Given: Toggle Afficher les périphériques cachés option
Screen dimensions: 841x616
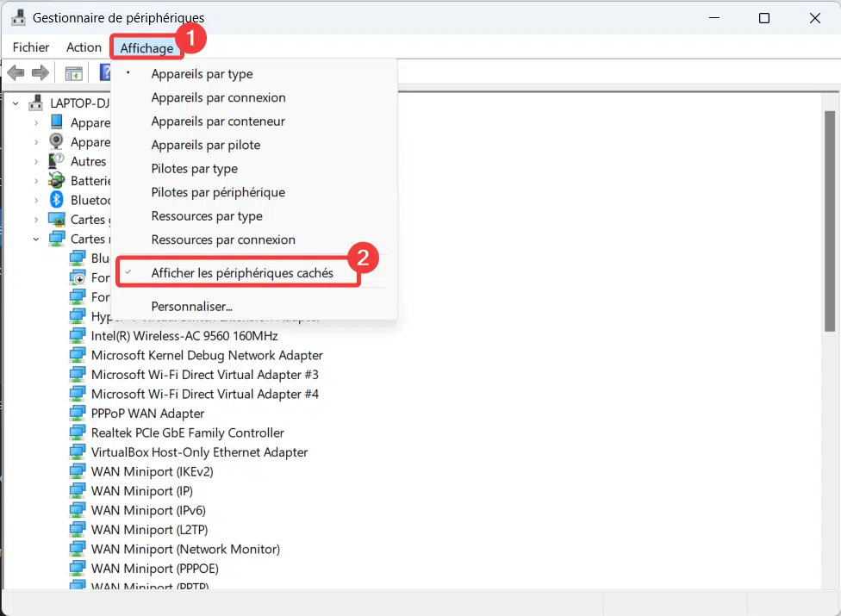Looking at the screenshot, I should pos(241,273).
